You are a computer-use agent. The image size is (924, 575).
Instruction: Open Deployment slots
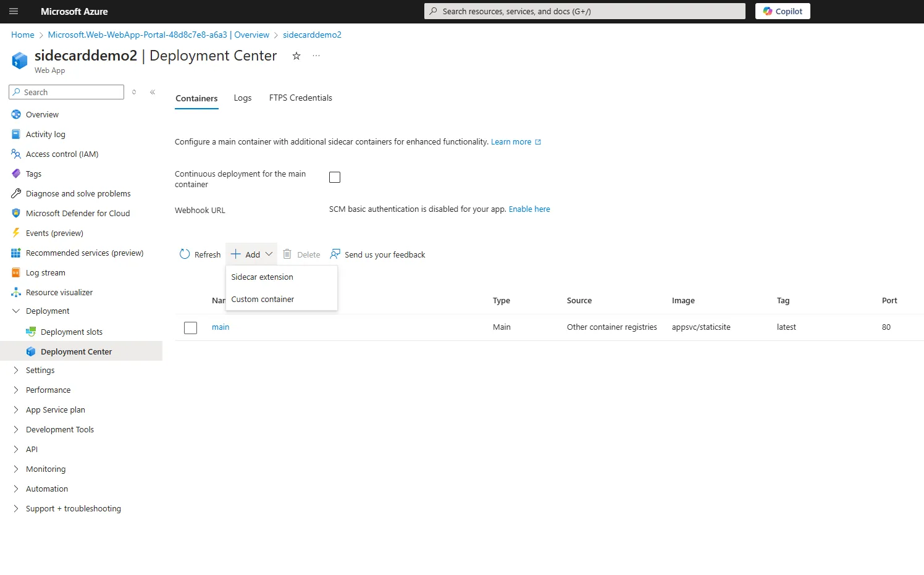click(72, 332)
